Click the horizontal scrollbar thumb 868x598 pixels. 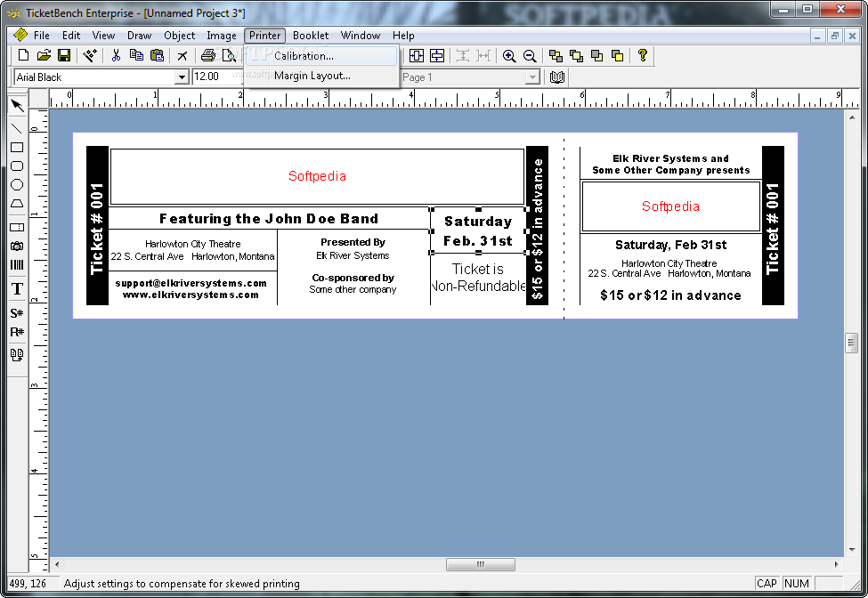[x=481, y=564]
